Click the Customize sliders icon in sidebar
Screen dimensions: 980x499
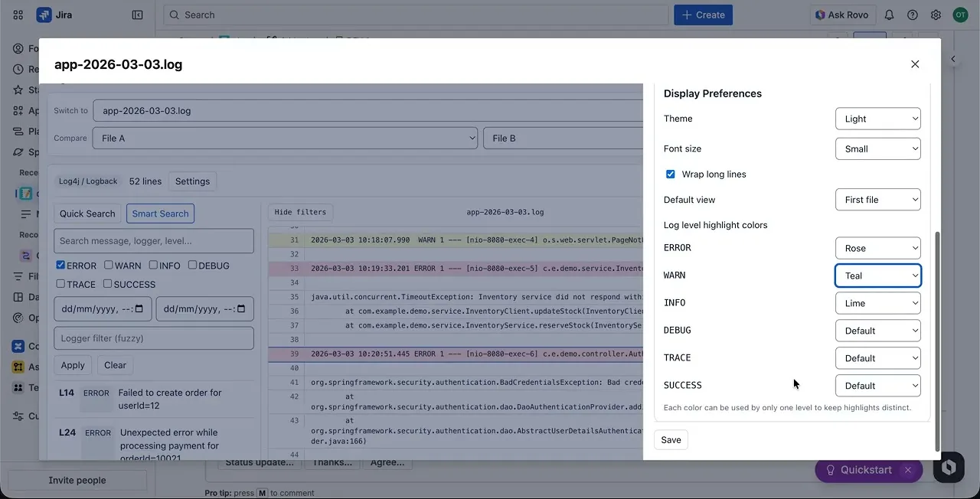tap(18, 416)
